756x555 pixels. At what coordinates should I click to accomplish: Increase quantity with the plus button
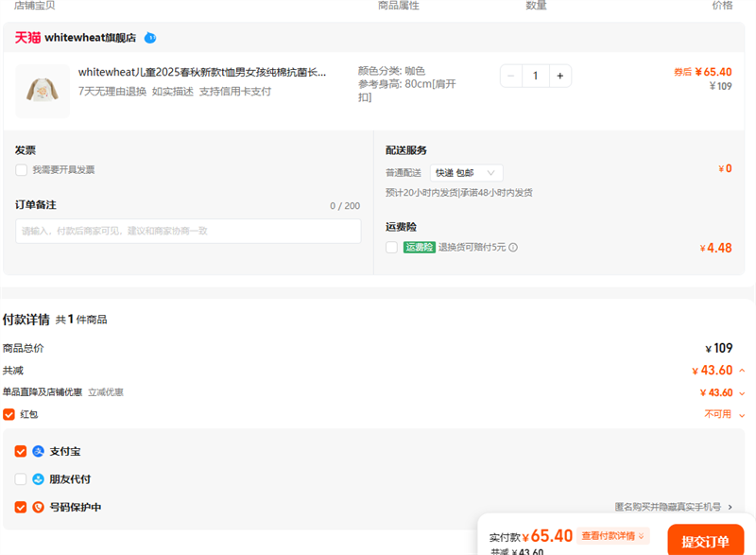coord(561,76)
